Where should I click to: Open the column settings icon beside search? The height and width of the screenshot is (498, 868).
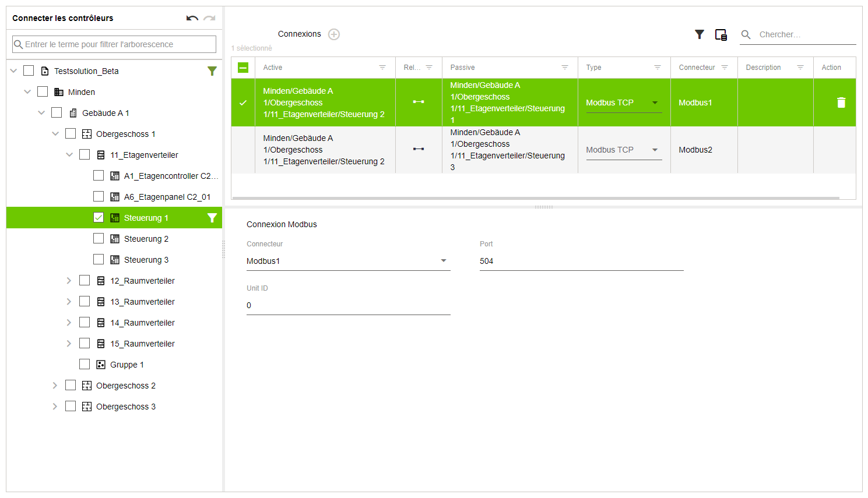(x=721, y=35)
